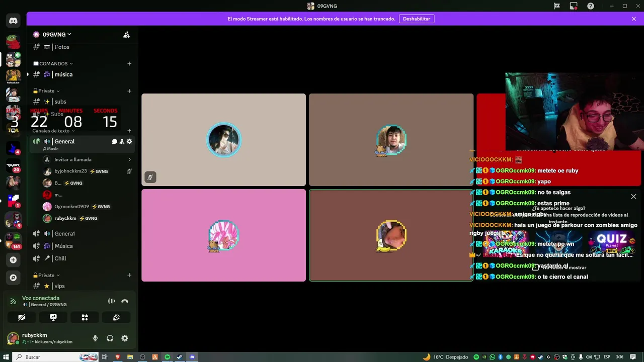The height and width of the screenshot is (362, 644).
Task: Open Discord direct messages home icon
Action: (x=13, y=21)
